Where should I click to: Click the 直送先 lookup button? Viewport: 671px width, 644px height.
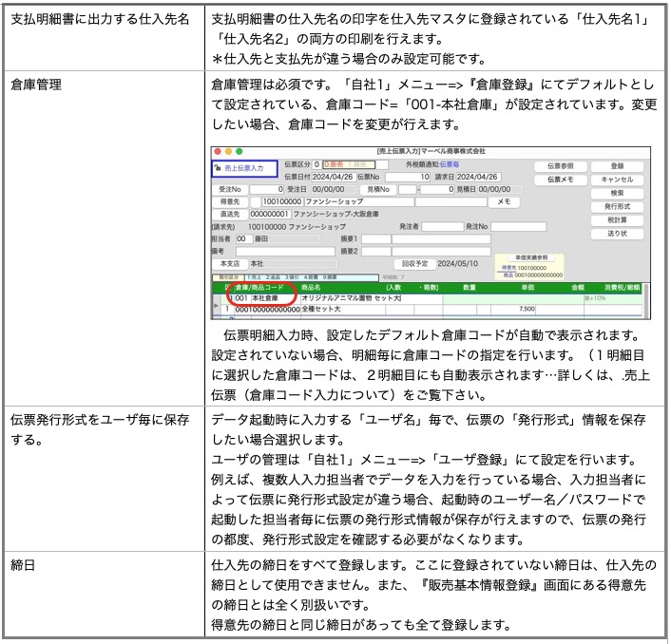[229, 215]
